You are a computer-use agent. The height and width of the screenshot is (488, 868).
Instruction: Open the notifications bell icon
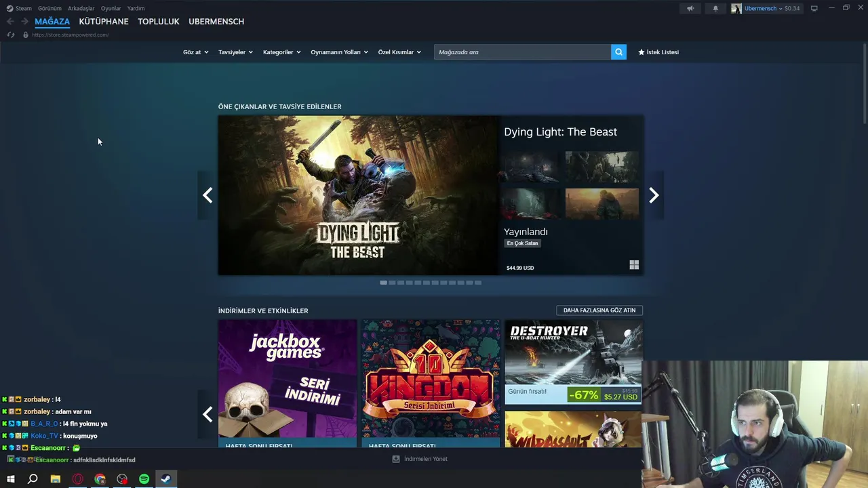(715, 8)
